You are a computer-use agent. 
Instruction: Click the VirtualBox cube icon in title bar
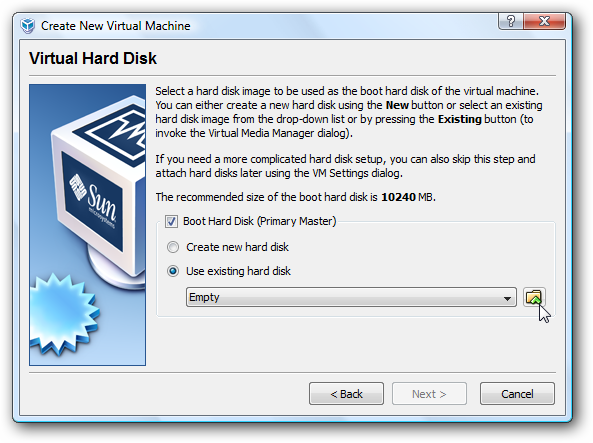point(28,26)
